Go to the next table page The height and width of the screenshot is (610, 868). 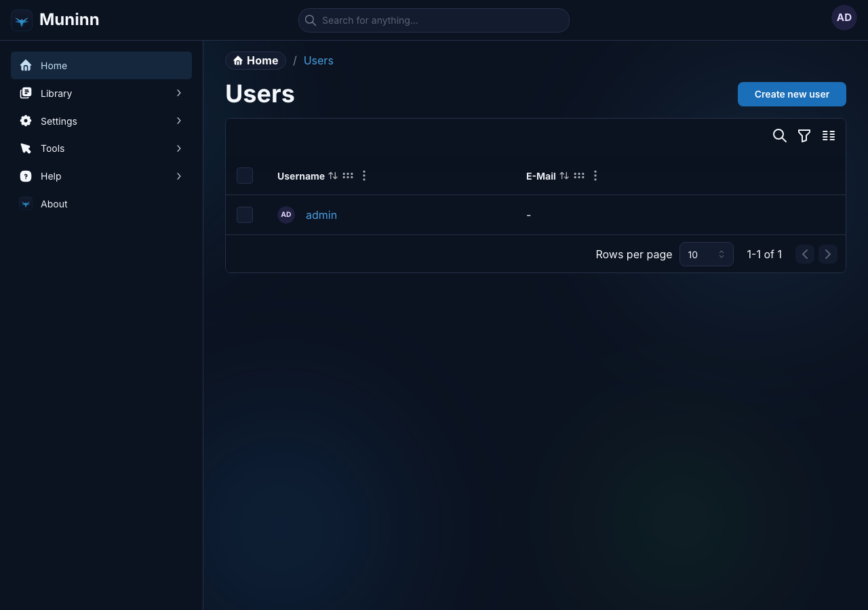828,254
